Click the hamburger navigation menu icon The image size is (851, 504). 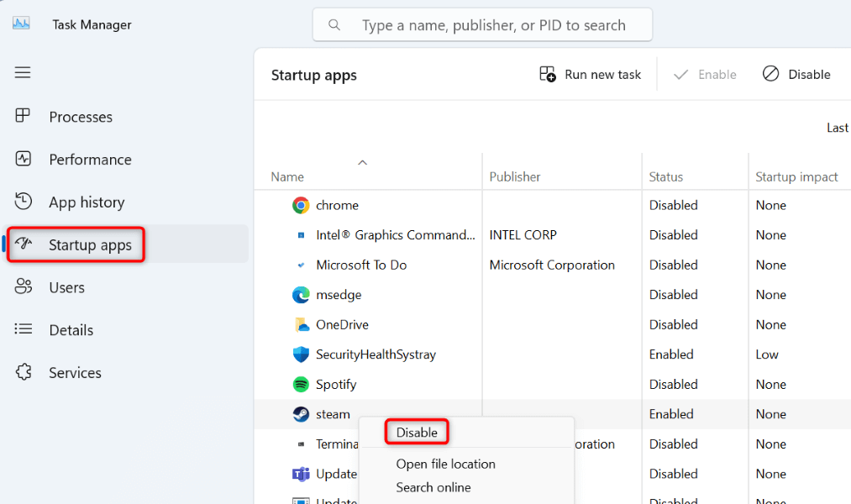[x=23, y=72]
